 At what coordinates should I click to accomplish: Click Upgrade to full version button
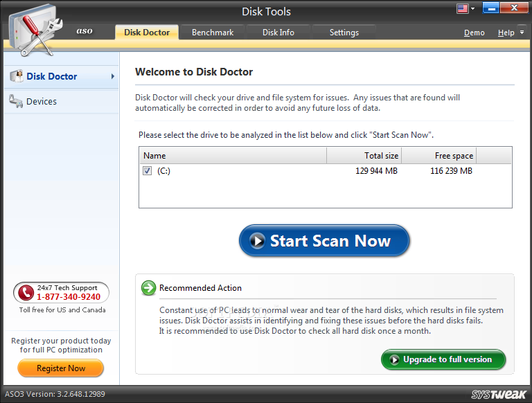[x=443, y=359]
